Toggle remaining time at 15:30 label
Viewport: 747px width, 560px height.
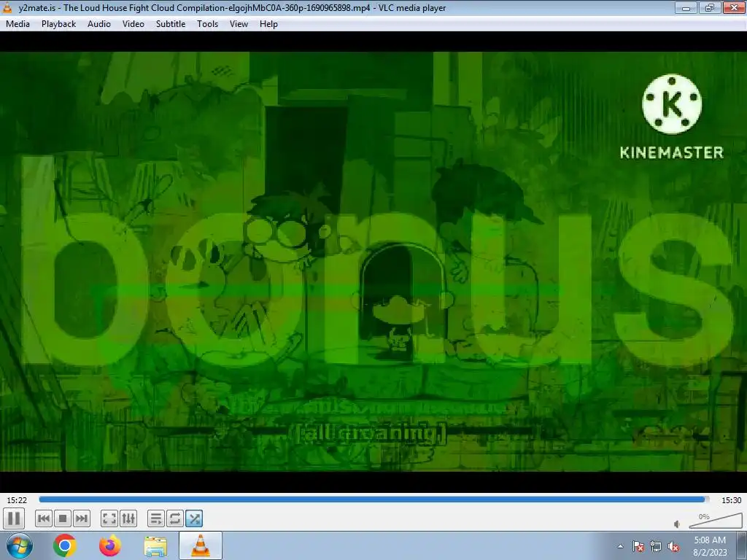coord(731,500)
